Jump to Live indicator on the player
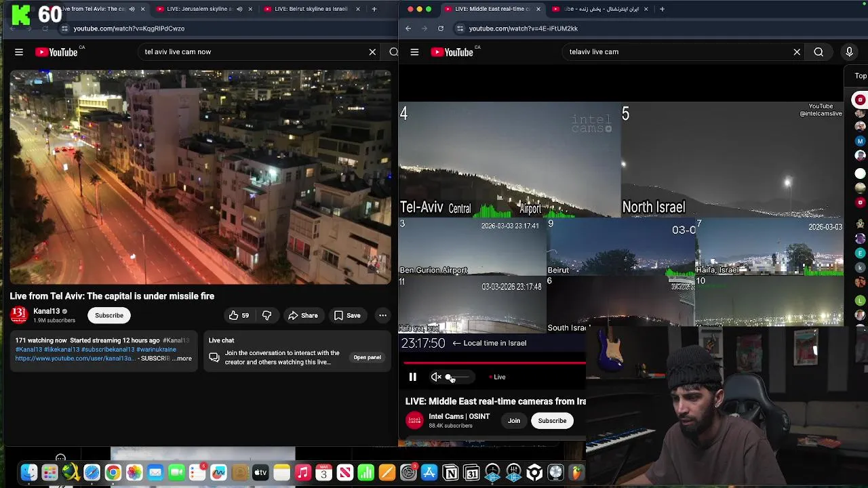 (x=497, y=377)
